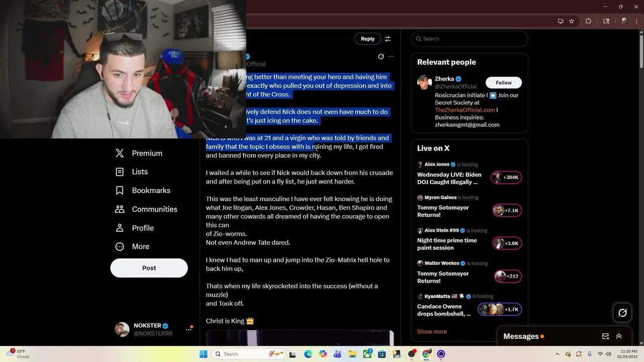Image resolution: width=644 pixels, height=362 pixels.
Task: Open Candace Owens drops bombshell broadcast
Action: pyautogui.click(x=444, y=310)
